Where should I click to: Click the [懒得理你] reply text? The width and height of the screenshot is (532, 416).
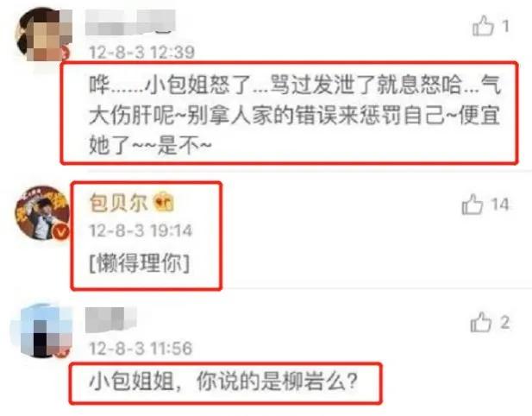(139, 263)
